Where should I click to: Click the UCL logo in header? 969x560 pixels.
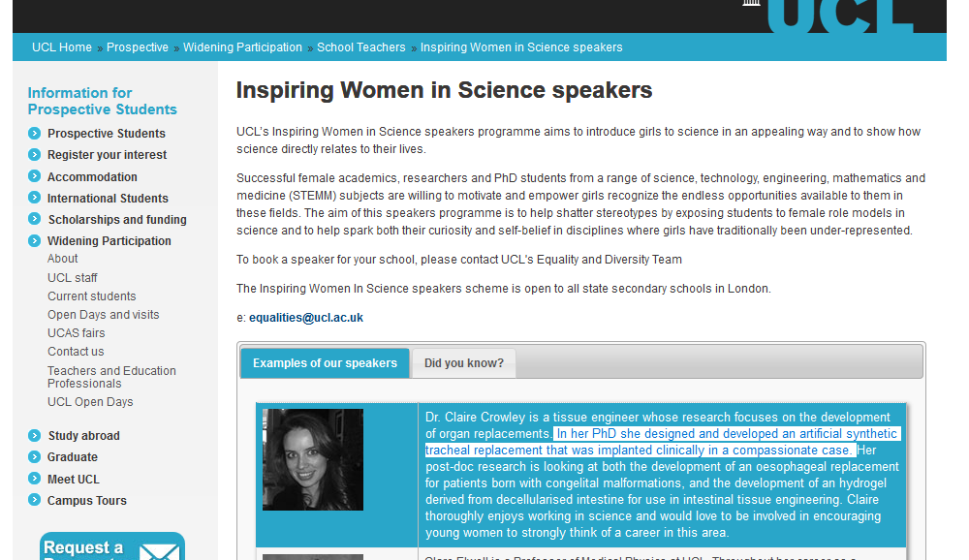pos(838,16)
